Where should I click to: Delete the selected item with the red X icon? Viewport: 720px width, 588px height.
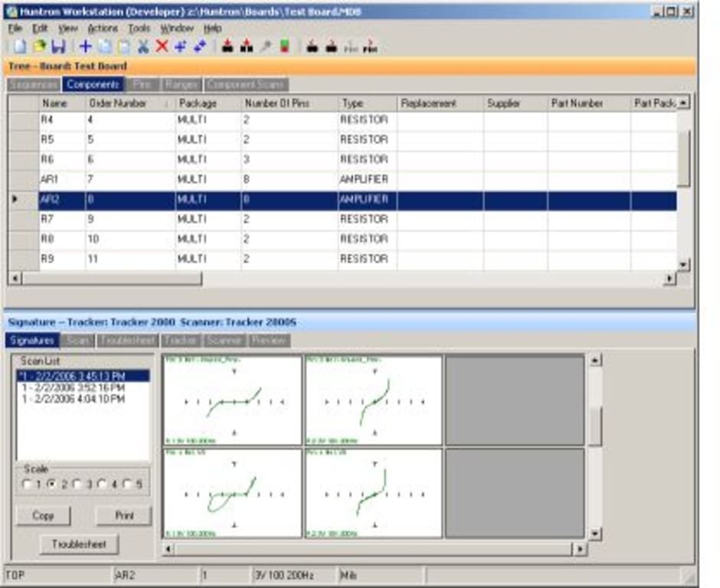click(x=162, y=46)
